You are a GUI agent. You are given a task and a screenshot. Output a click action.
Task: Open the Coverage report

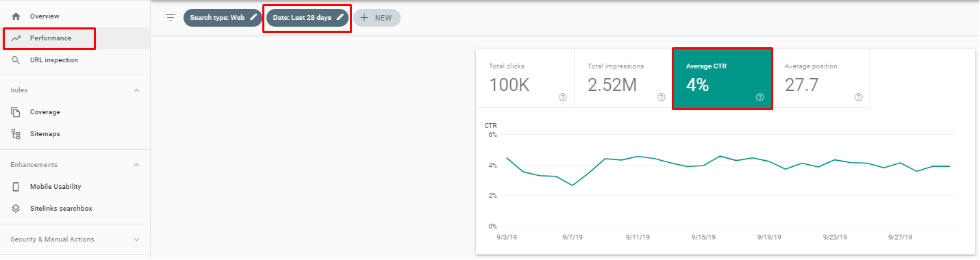[75, 112]
